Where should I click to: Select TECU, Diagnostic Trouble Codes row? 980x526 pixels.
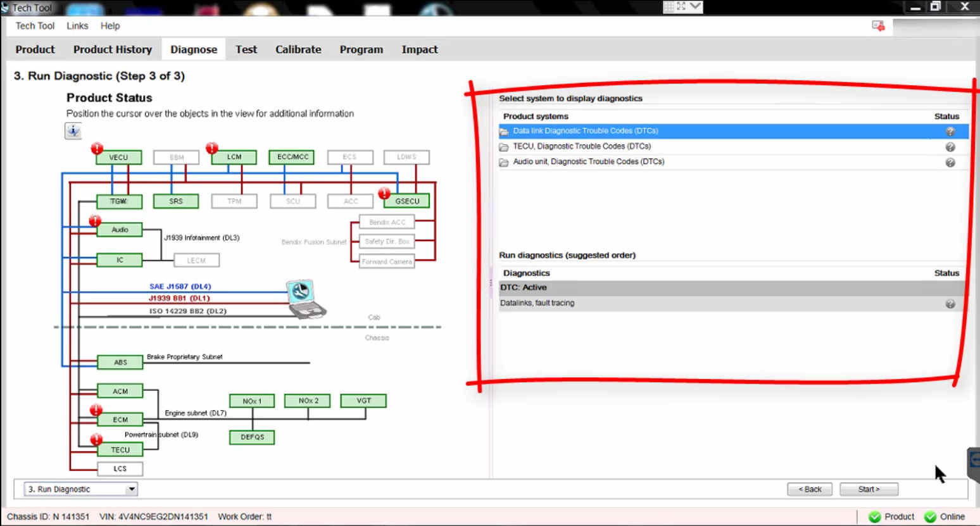pos(733,147)
